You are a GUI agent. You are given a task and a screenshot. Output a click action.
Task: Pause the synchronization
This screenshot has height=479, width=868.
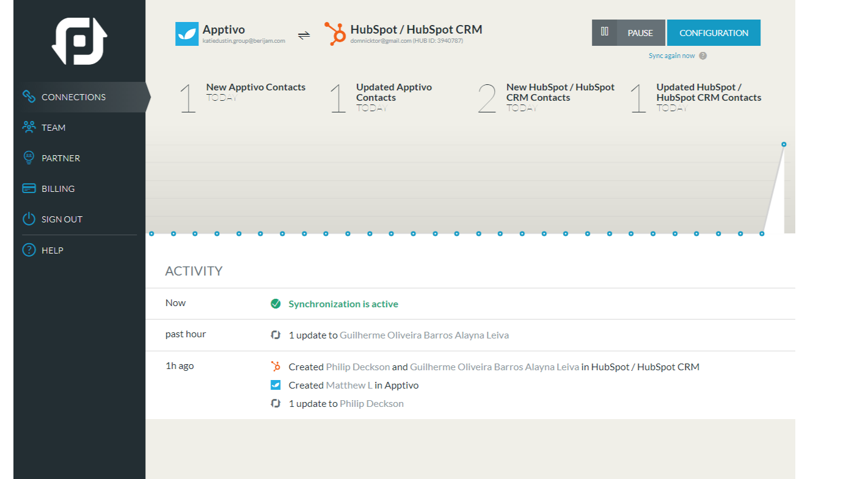coord(629,33)
